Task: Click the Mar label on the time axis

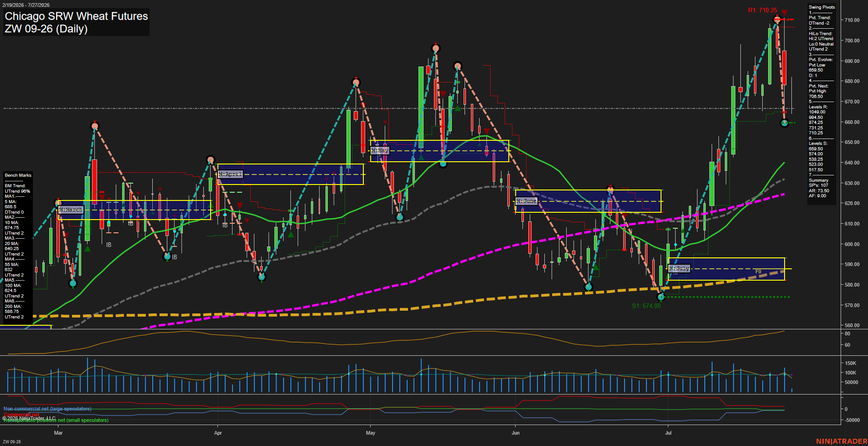Action: (x=58, y=433)
